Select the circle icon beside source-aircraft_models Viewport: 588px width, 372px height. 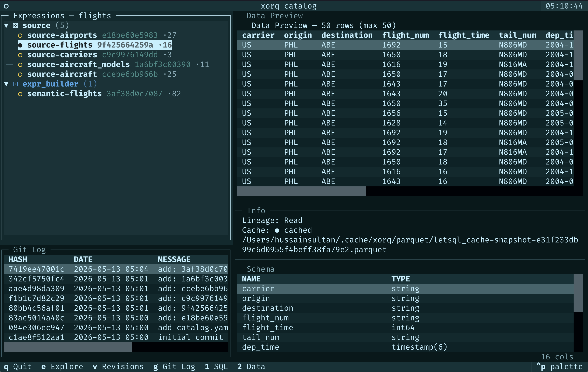tap(20, 65)
